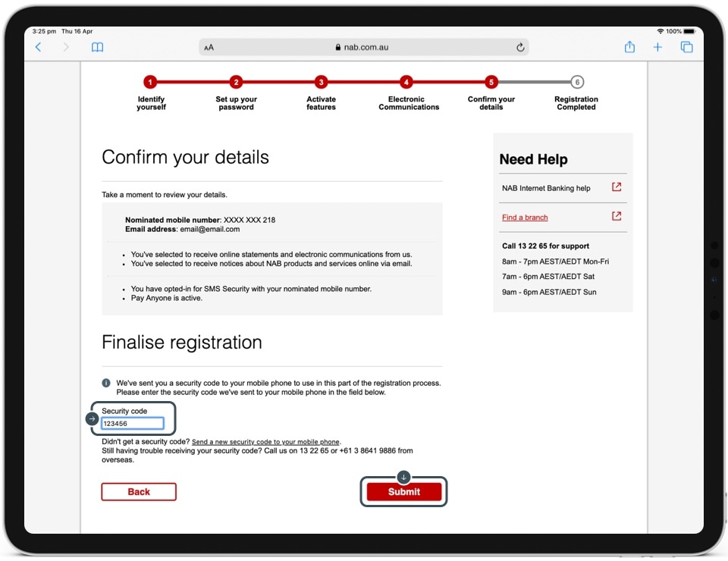Open the Find a branch link
The width and height of the screenshot is (728, 561).
525,218
